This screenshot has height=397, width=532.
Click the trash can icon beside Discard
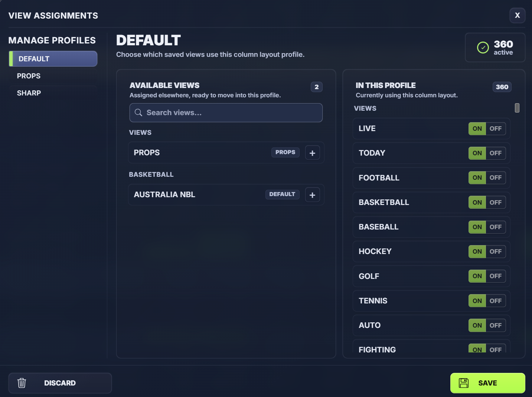coord(22,383)
